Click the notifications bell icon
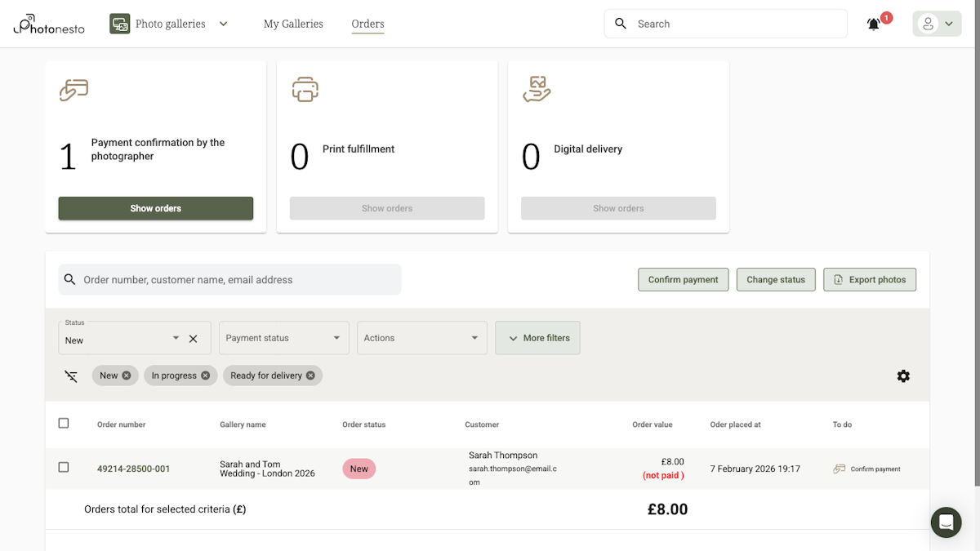 [874, 24]
